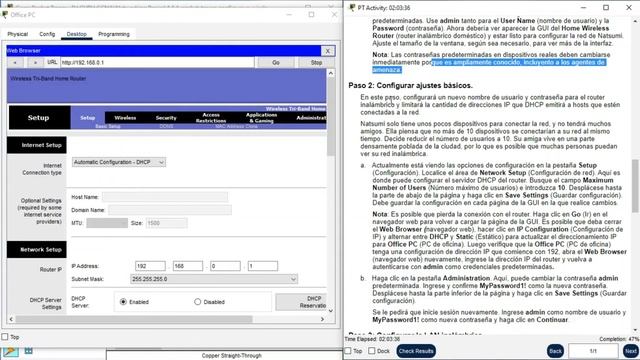Click the PT Activity vertical scrollbar thumb
Image resolution: width=640 pixels, height=360 pixels.
click(636, 186)
